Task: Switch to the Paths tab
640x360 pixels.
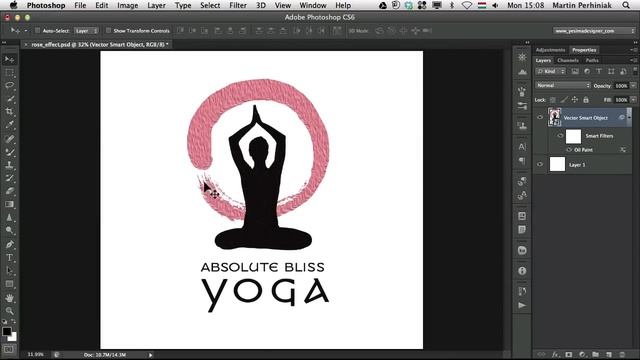Action: [x=592, y=60]
